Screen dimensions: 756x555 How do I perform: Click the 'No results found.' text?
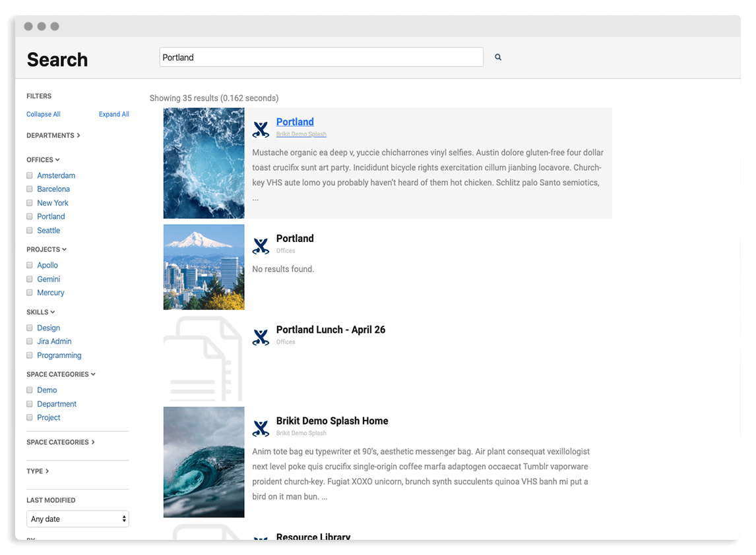pos(283,269)
